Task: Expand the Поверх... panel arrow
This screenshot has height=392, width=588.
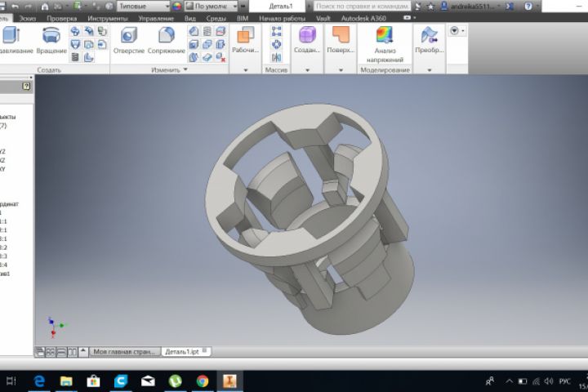Action: coord(341,69)
